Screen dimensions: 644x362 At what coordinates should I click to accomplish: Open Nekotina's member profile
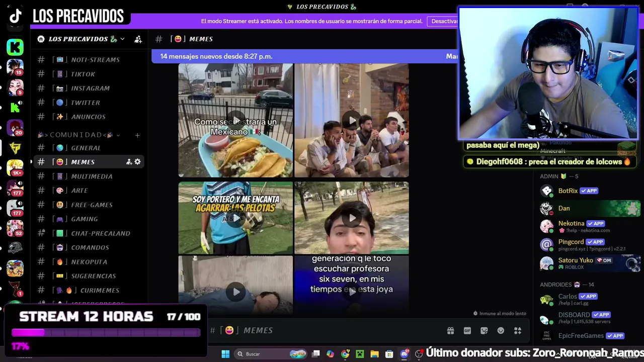pos(590,226)
